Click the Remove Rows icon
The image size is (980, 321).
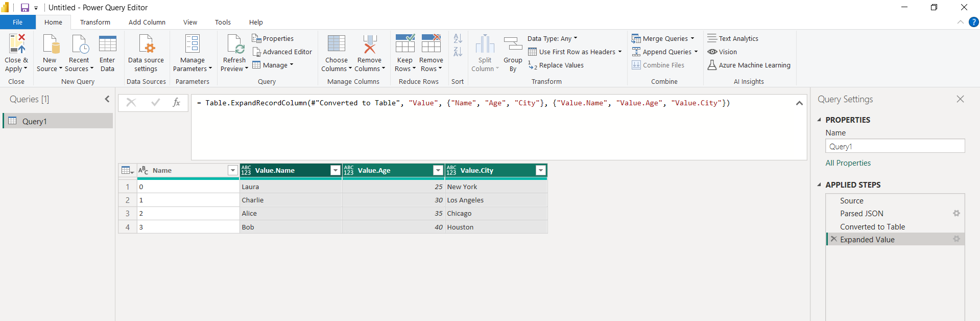point(431,44)
